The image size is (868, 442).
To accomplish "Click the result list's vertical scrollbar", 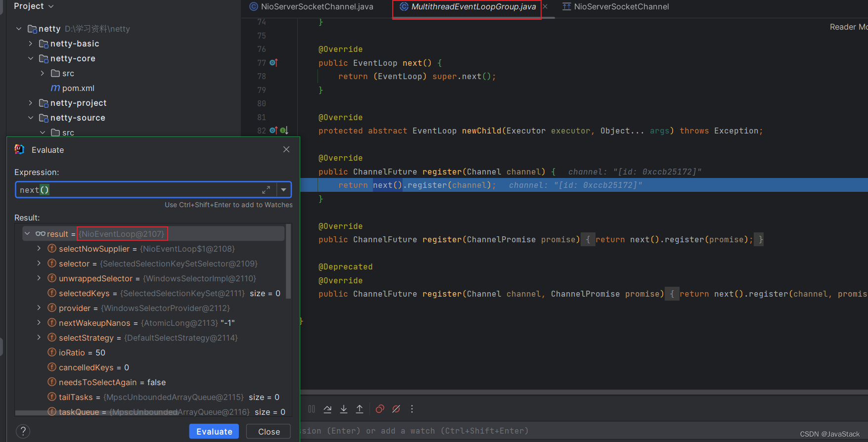I will 288,262.
